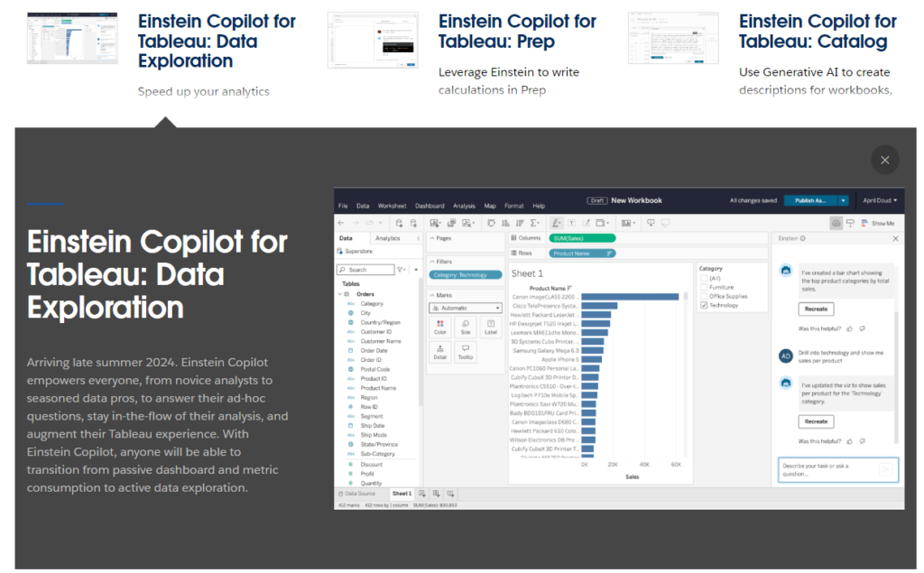The width and height of the screenshot is (924, 573).
Task: Select the Detail mark icon
Action: point(440,352)
